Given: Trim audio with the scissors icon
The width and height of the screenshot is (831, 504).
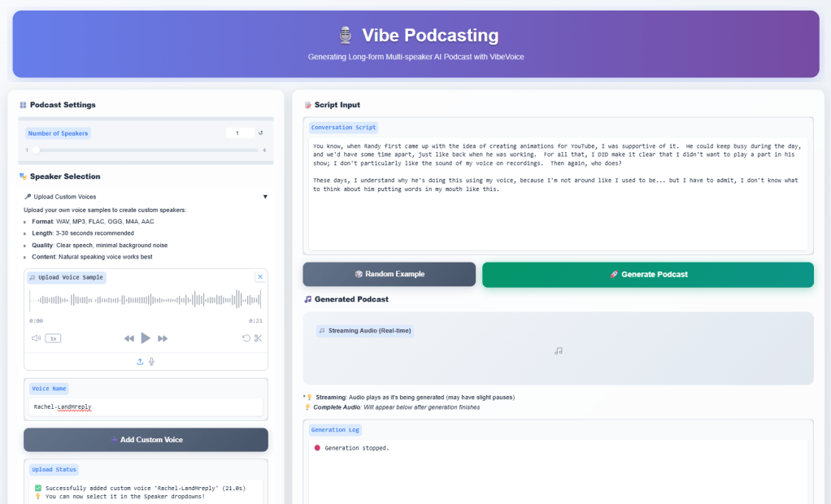Looking at the screenshot, I should pos(258,338).
